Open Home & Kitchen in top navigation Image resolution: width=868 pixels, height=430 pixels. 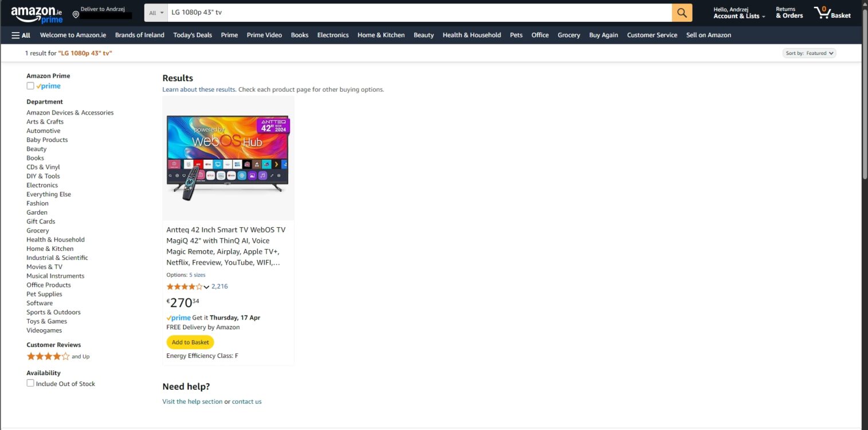(x=381, y=35)
